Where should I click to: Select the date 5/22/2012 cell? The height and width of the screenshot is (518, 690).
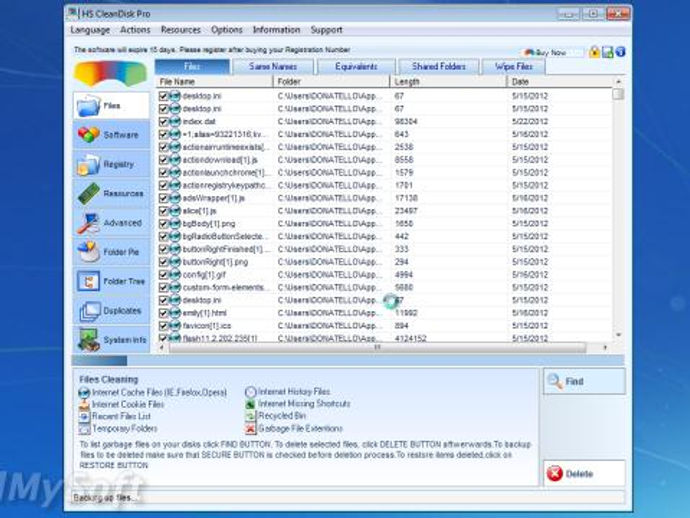[530, 121]
